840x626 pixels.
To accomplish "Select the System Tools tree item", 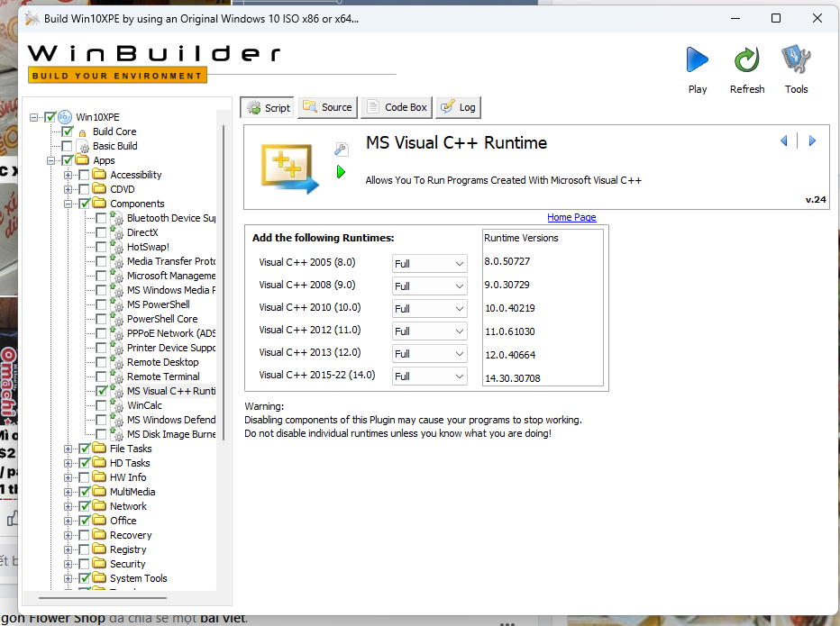I will tap(138, 578).
